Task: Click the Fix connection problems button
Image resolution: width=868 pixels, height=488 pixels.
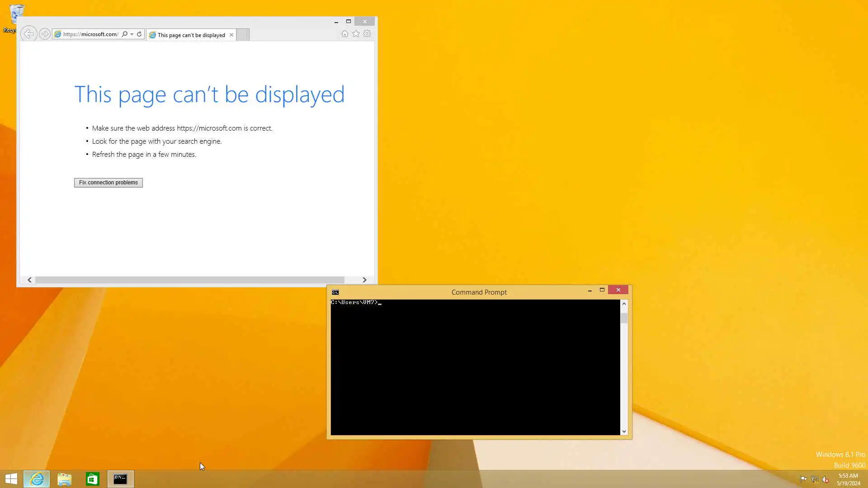Action: tap(108, 183)
